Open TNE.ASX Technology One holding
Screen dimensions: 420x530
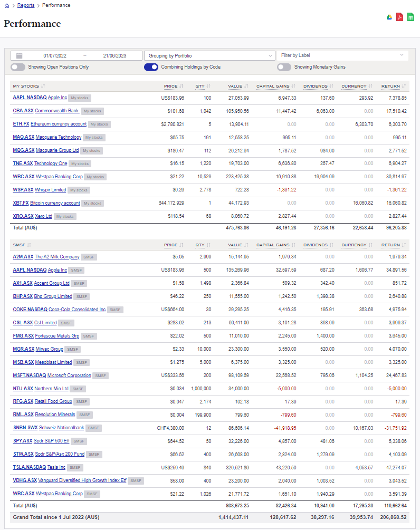(x=40, y=163)
